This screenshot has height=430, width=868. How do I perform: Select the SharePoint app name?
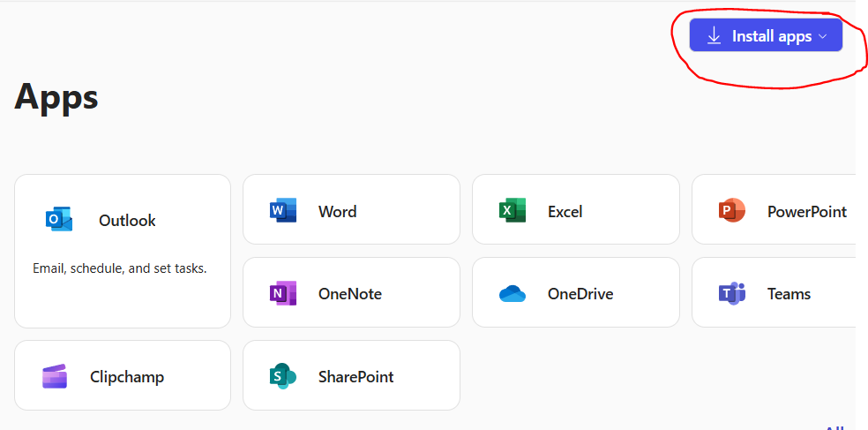pyautogui.click(x=356, y=377)
